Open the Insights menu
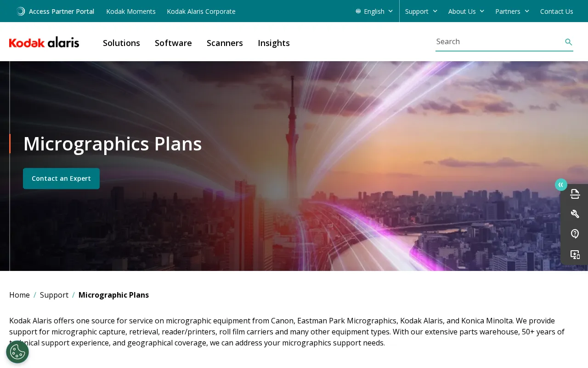588x368 pixels. click(274, 43)
